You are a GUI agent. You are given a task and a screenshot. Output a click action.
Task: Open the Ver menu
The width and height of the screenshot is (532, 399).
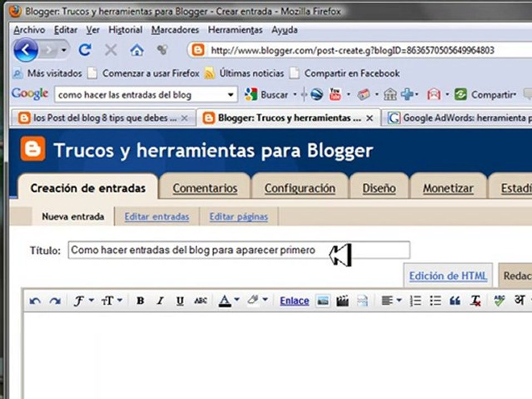tap(93, 30)
